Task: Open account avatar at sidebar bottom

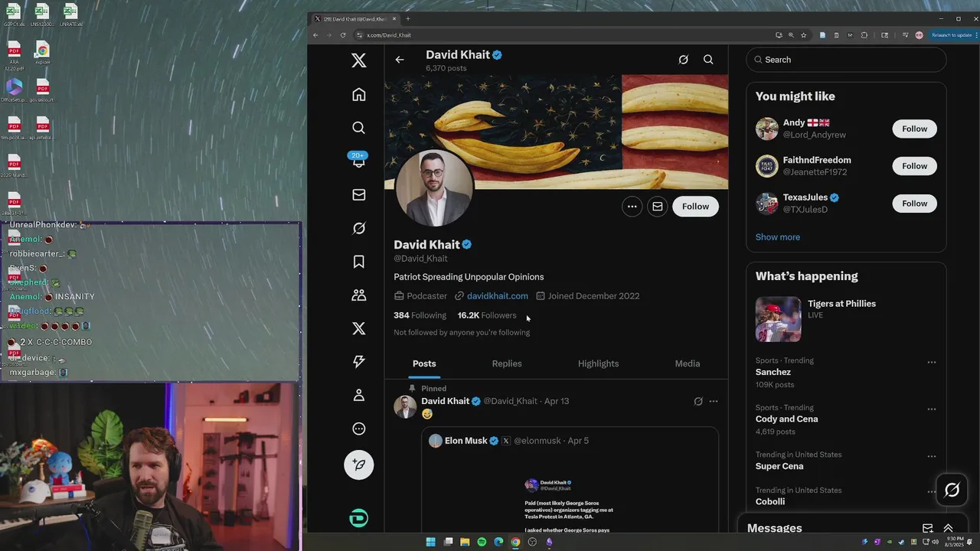Action: (x=358, y=518)
